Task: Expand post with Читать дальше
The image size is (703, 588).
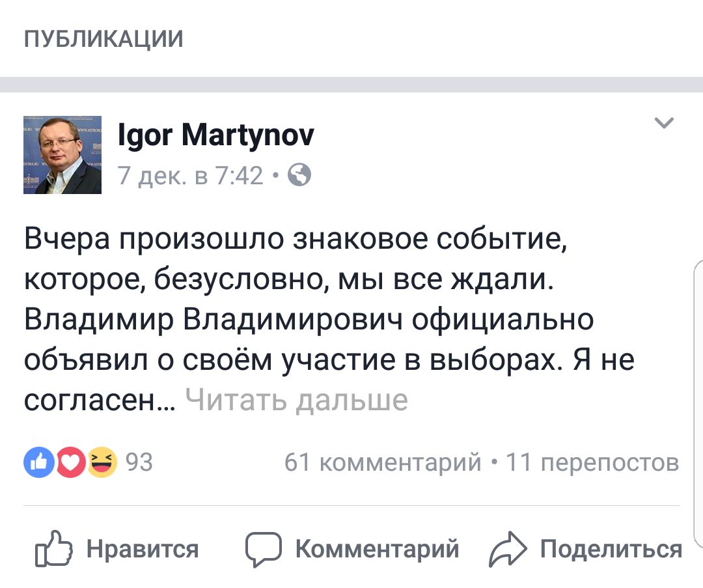Action: click(297, 399)
